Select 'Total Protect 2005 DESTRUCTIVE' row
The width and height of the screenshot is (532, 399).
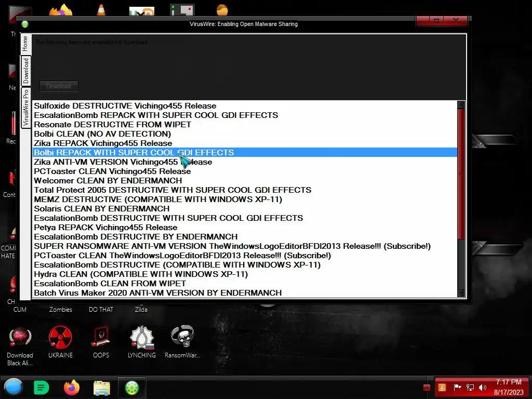[x=245, y=190]
